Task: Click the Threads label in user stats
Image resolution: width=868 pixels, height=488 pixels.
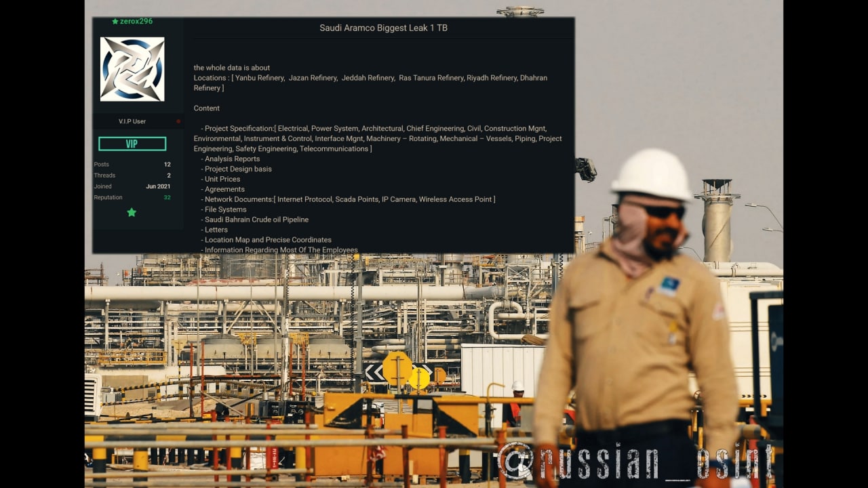Action: point(104,175)
